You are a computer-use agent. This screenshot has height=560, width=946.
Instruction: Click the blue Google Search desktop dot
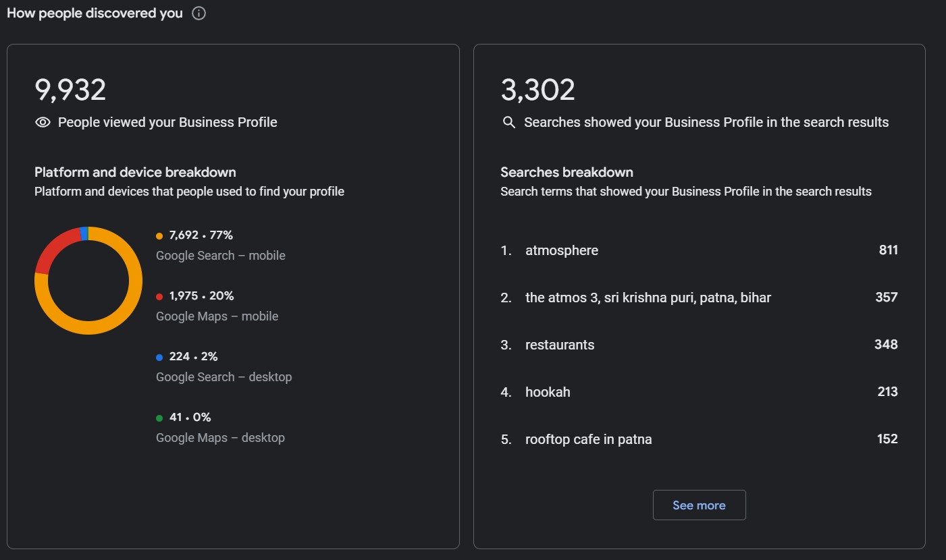159,358
